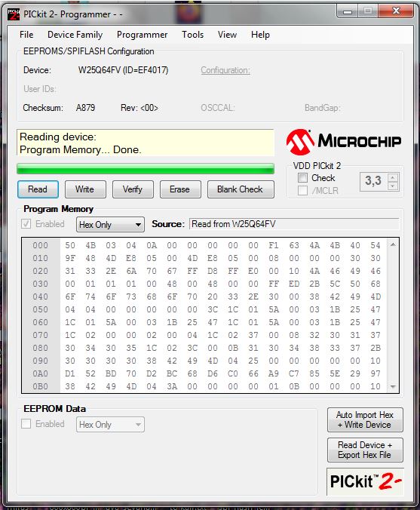Toggle the /MCLR checkbox

point(302,190)
